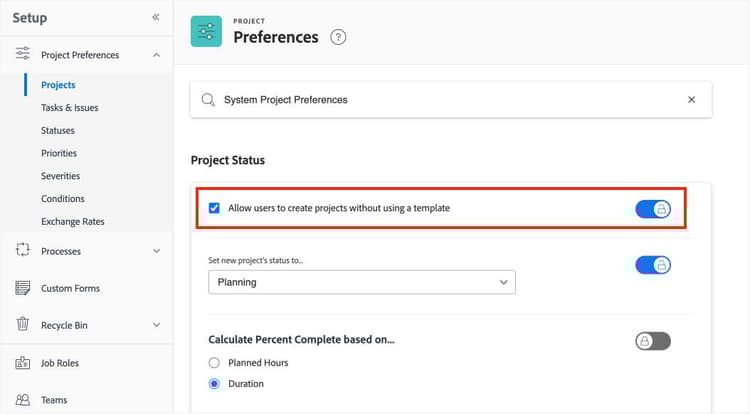Collapse the Setup sidebar with double chevron
750x414 pixels.
coord(155,17)
